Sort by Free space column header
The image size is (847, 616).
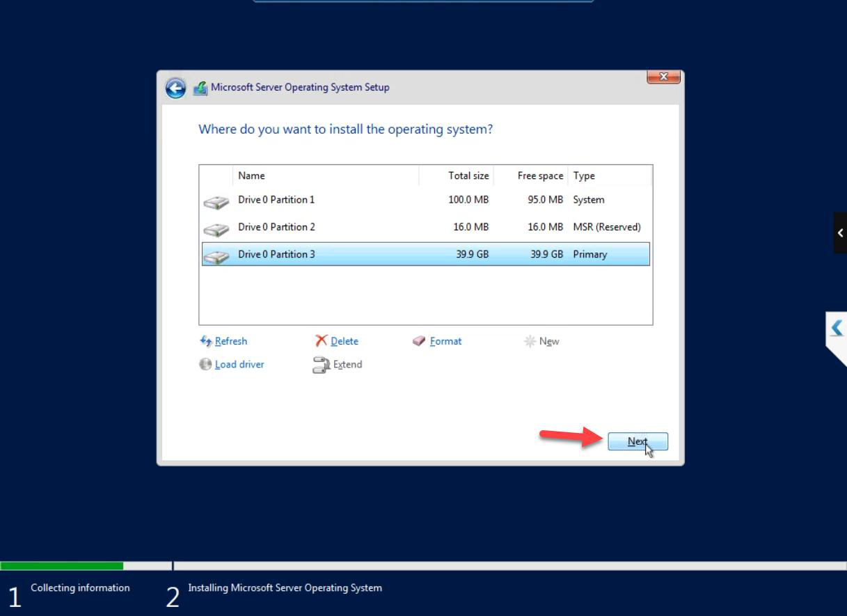point(531,176)
